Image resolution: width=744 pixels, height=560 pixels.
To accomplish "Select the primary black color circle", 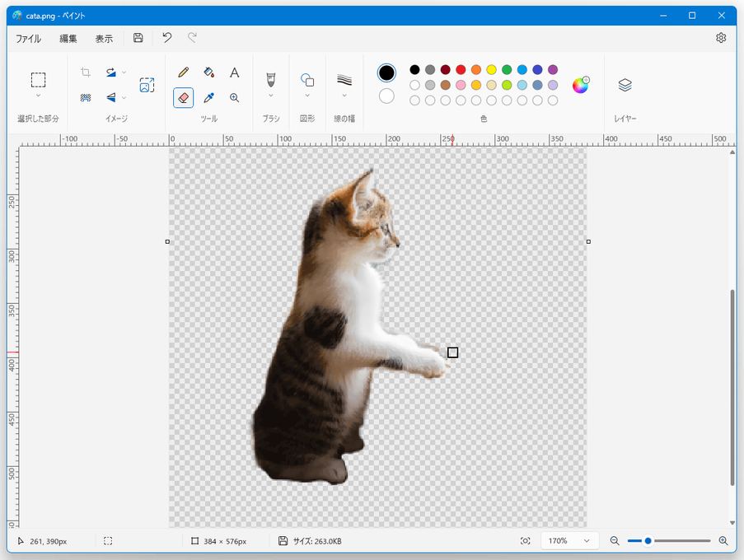I will pos(386,72).
